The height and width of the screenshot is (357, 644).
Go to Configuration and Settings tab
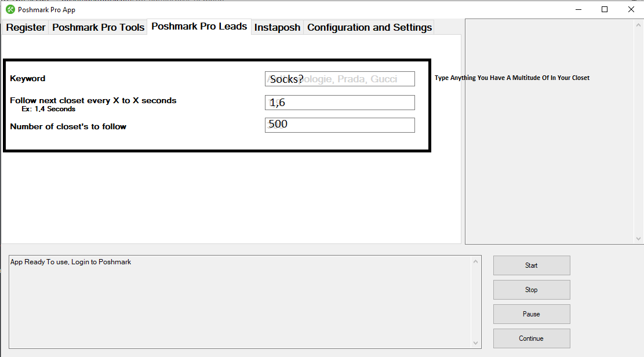pyautogui.click(x=369, y=27)
